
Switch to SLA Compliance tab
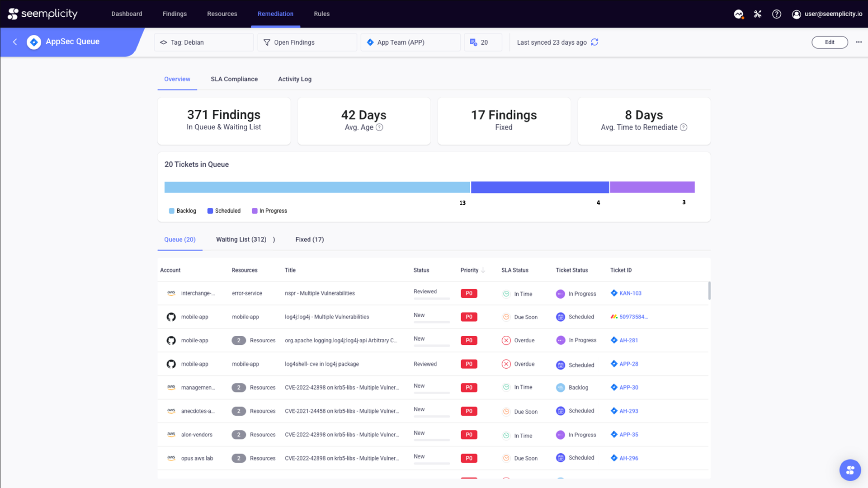click(x=234, y=79)
